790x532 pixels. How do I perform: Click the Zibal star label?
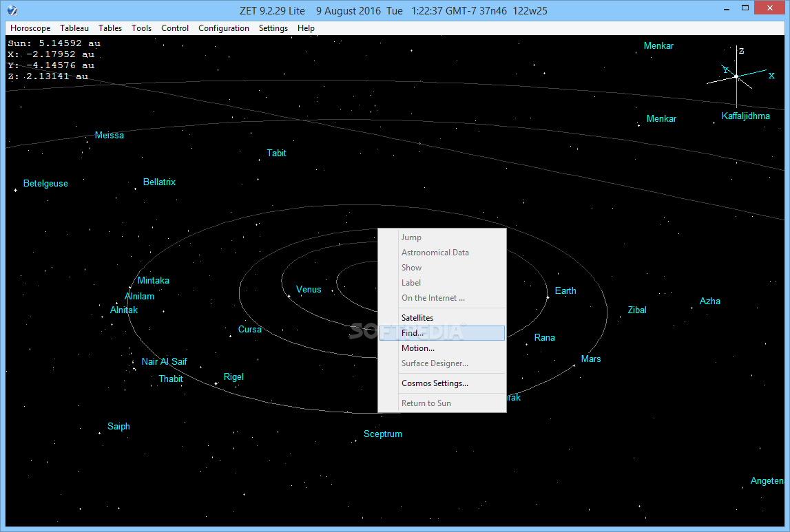pos(637,310)
